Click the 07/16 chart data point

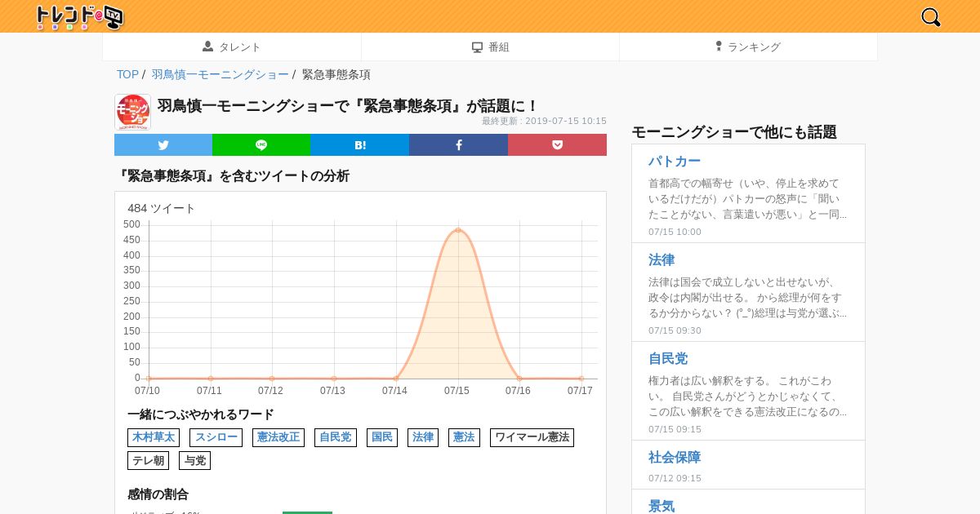[x=519, y=379]
